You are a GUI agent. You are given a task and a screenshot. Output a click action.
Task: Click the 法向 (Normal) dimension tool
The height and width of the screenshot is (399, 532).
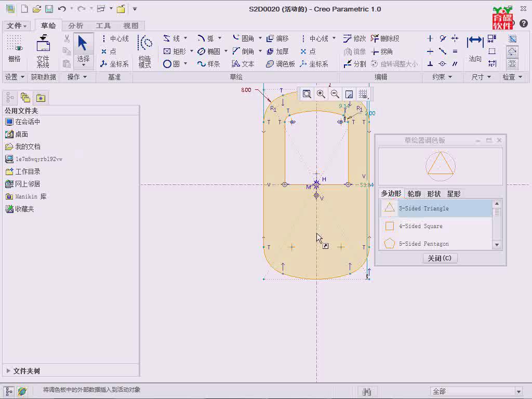click(x=475, y=49)
